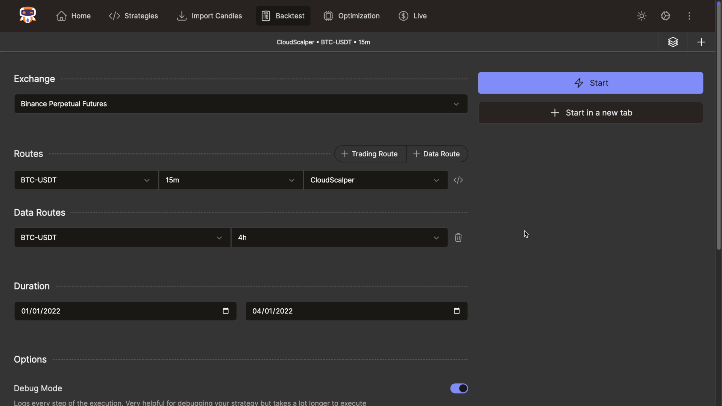Delete the data route with trash icon
Screen dimensions: 722x406
click(458, 238)
